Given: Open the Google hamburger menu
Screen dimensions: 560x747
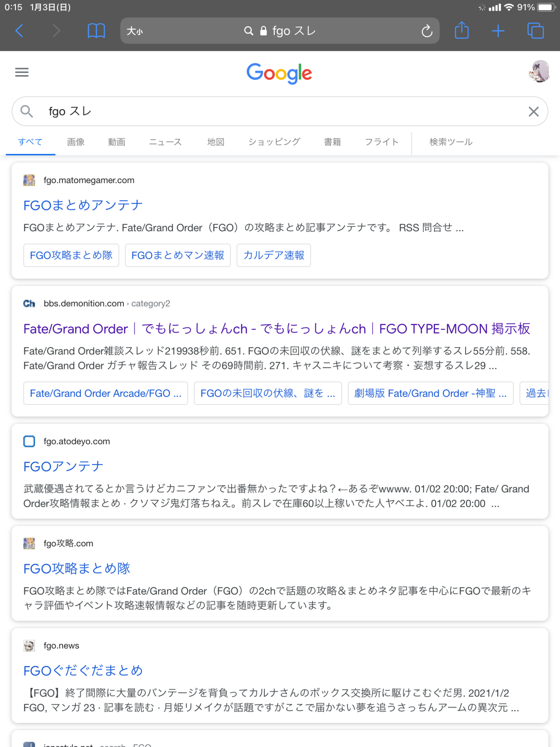Looking at the screenshot, I should [22, 72].
